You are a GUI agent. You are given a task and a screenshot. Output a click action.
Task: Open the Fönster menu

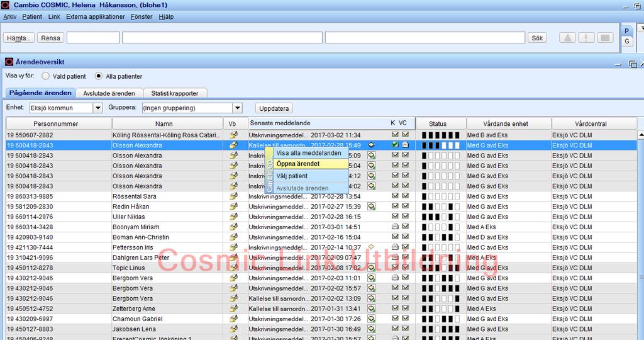tap(142, 17)
